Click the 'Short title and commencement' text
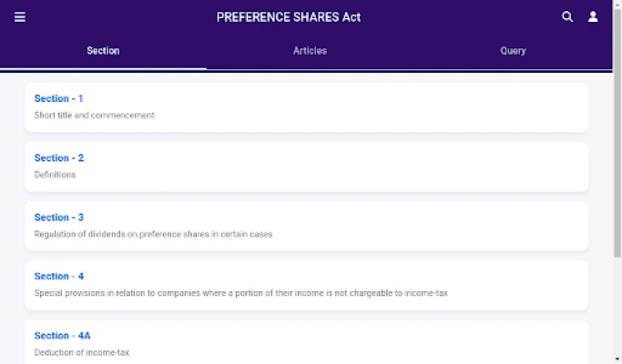622x364 pixels. (95, 116)
